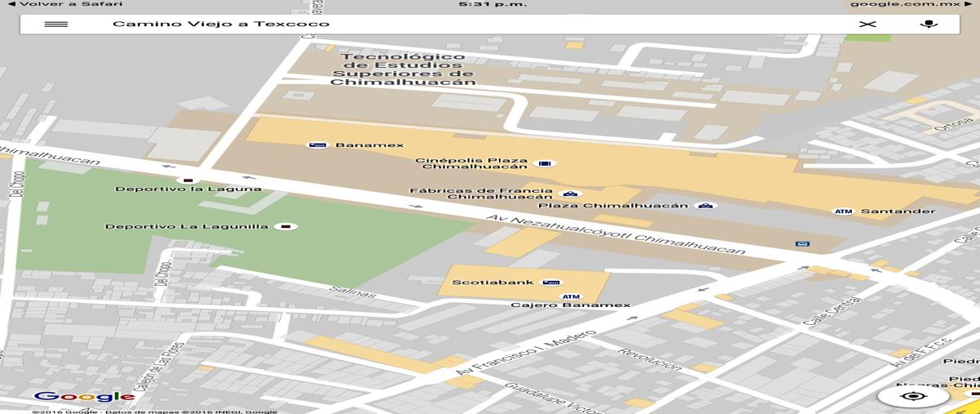Clear the search text with X
The image size is (980, 414).
pos(867,24)
